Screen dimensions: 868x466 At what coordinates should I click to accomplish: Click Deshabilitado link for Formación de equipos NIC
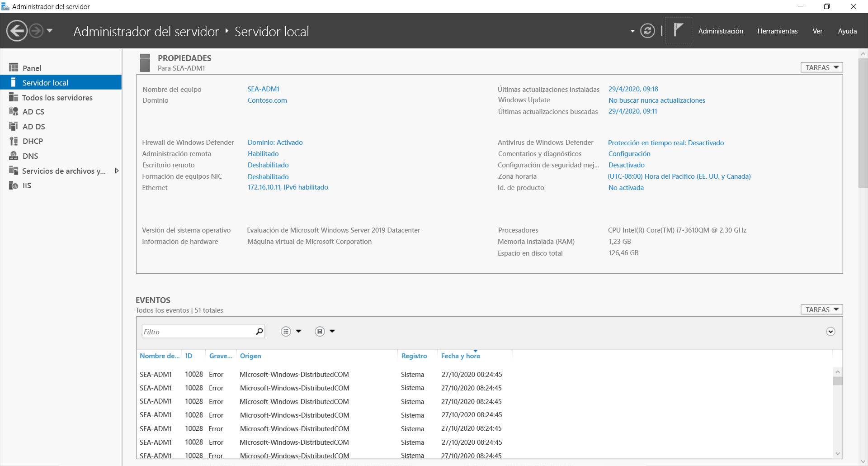click(x=268, y=176)
